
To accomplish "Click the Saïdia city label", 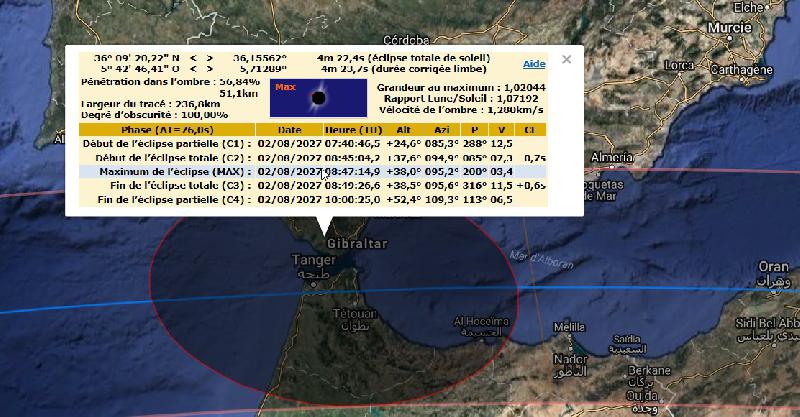I will click(627, 339).
